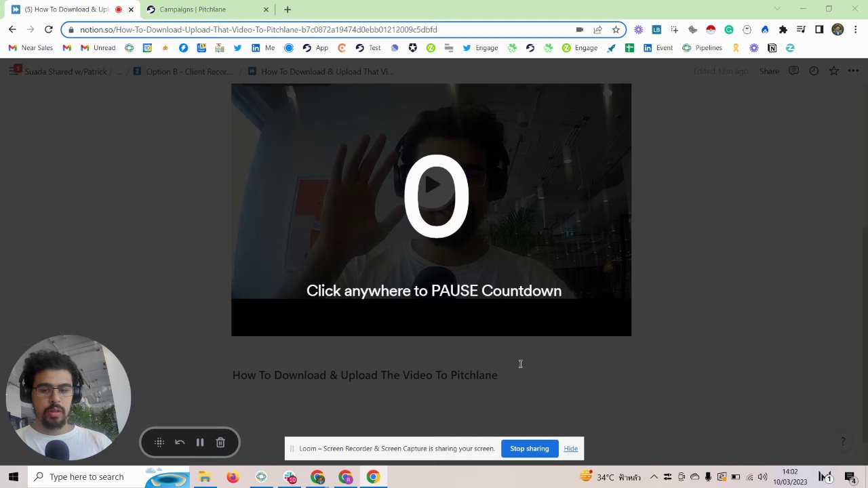Grab the Loom control bar handle

click(x=159, y=443)
